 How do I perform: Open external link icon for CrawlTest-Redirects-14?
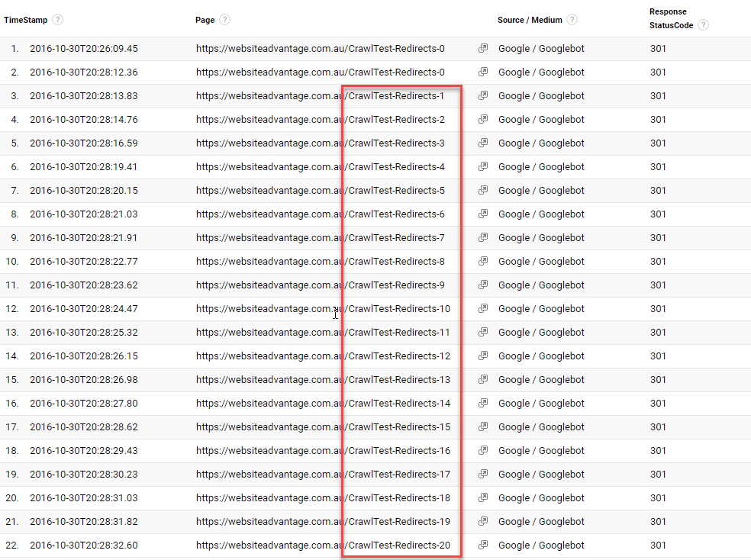pyautogui.click(x=483, y=403)
